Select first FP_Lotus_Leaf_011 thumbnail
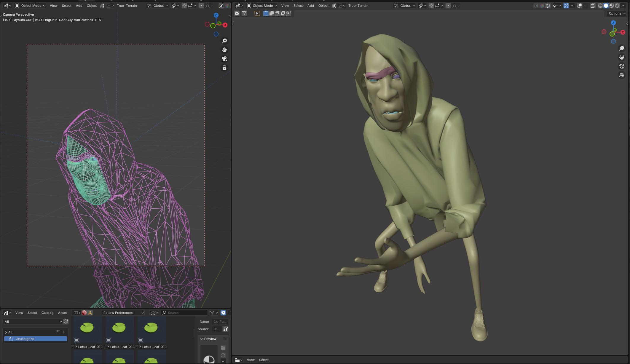The image size is (630, 364). tap(87, 330)
